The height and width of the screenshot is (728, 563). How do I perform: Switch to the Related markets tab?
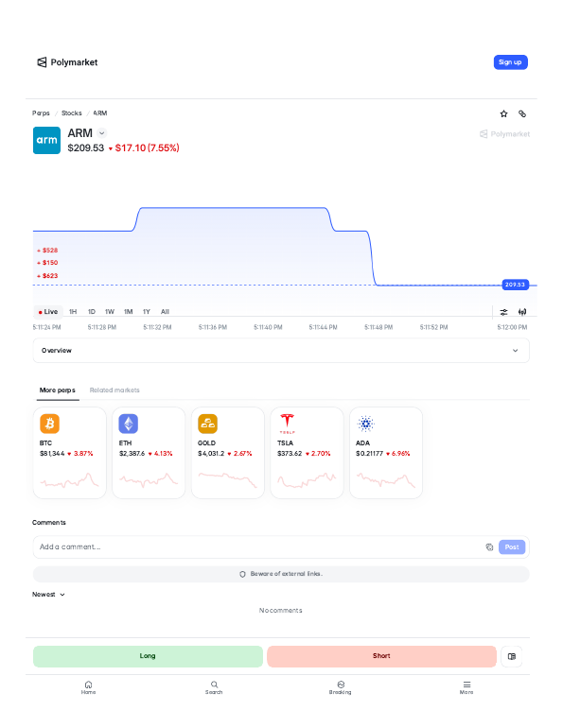(x=114, y=390)
